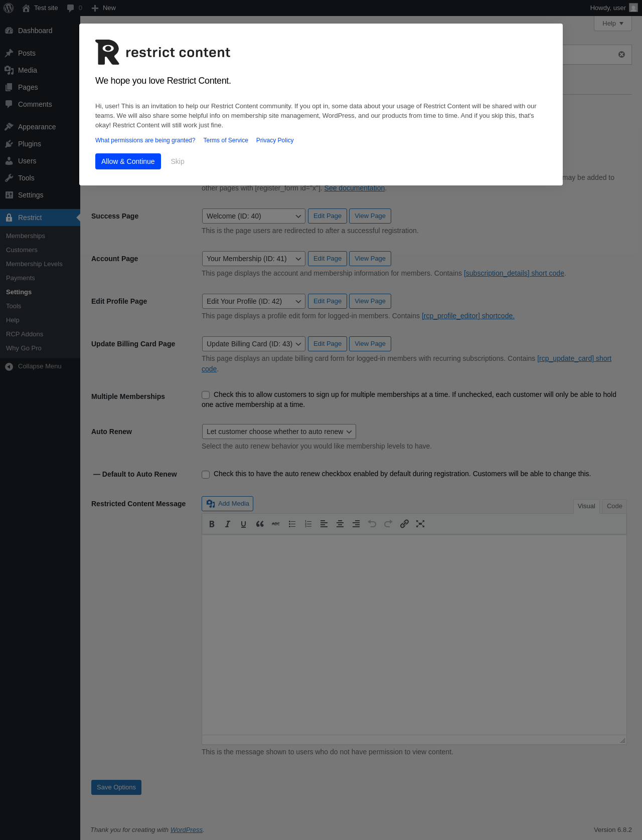This screenshot has height=840, width=642.
Task: Click the WordPress logo in admin bar
Action: pyautogui.click(x=9, y=8)
